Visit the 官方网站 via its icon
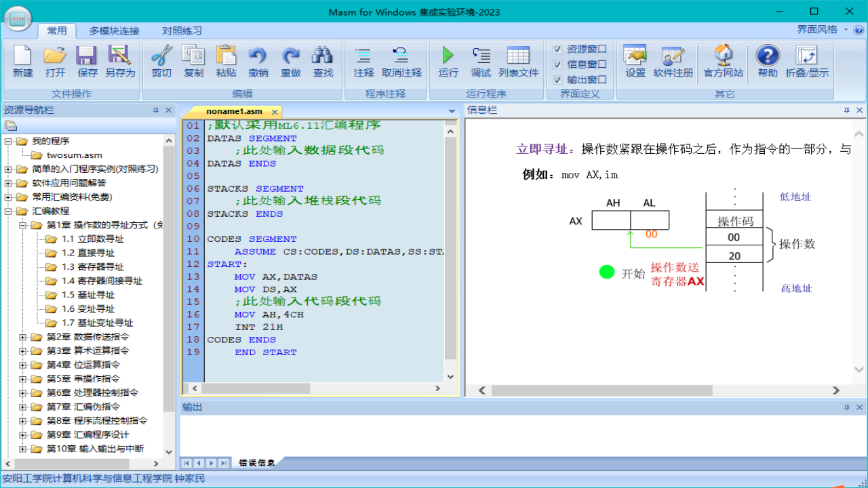This screenshot has height=488, width=868. (x=723, y=62)
